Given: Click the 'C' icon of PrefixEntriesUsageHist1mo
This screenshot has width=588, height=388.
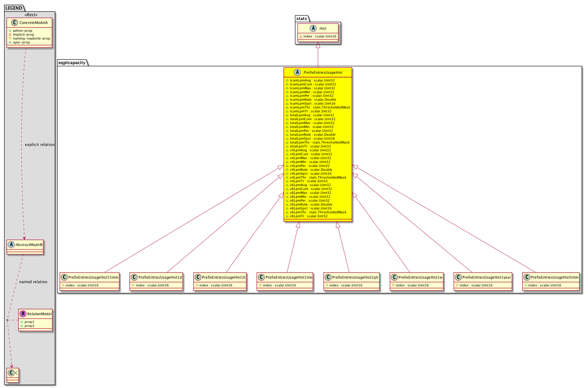Looking at the screenshot, I should (261, 277).
